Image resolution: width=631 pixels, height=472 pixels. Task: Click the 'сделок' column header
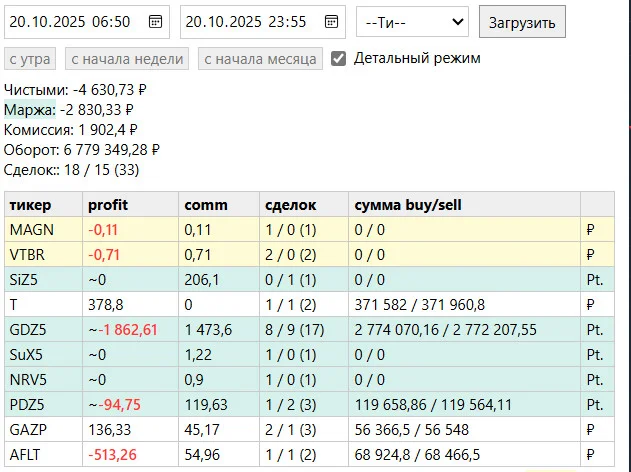[304, 205]
